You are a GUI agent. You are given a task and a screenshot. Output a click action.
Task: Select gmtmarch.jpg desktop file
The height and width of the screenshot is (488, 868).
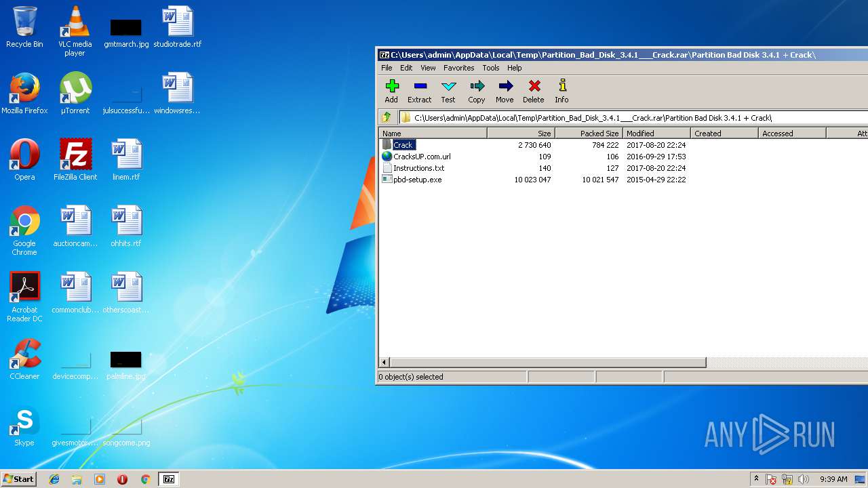tap(126, 31)
